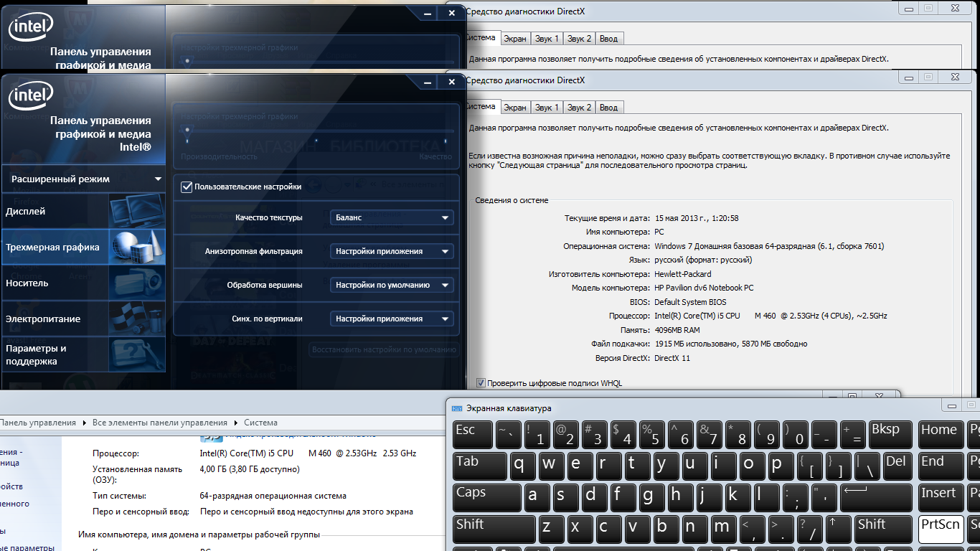Click the 4096MB RAM memory value
The width and height of the screenshot is (980, 551).
[677, 331]
